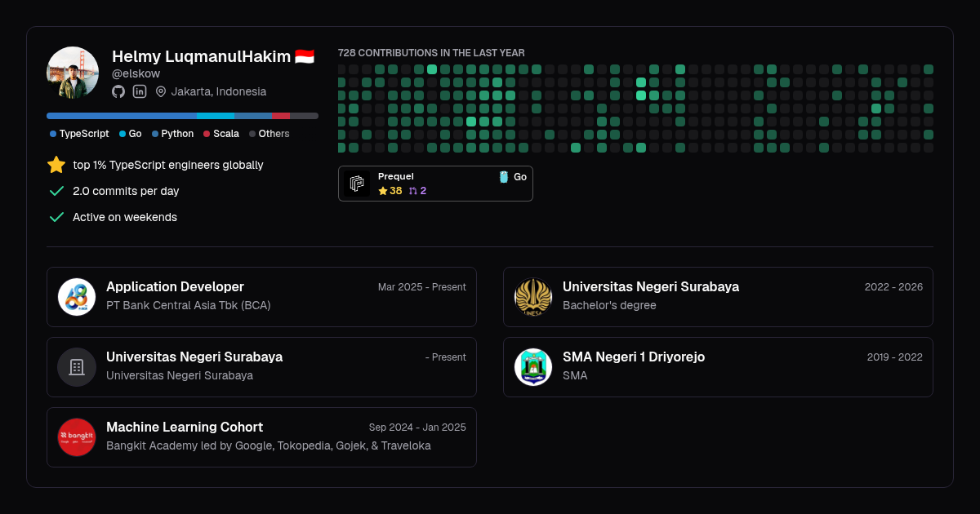Click the Indonesian flag beside the name
This screenshot has height=514, width=980.
tap(305, 56)
